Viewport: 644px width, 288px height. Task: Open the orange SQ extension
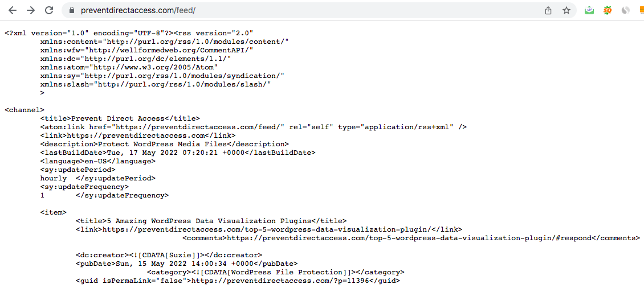click(x=608, y=11)
